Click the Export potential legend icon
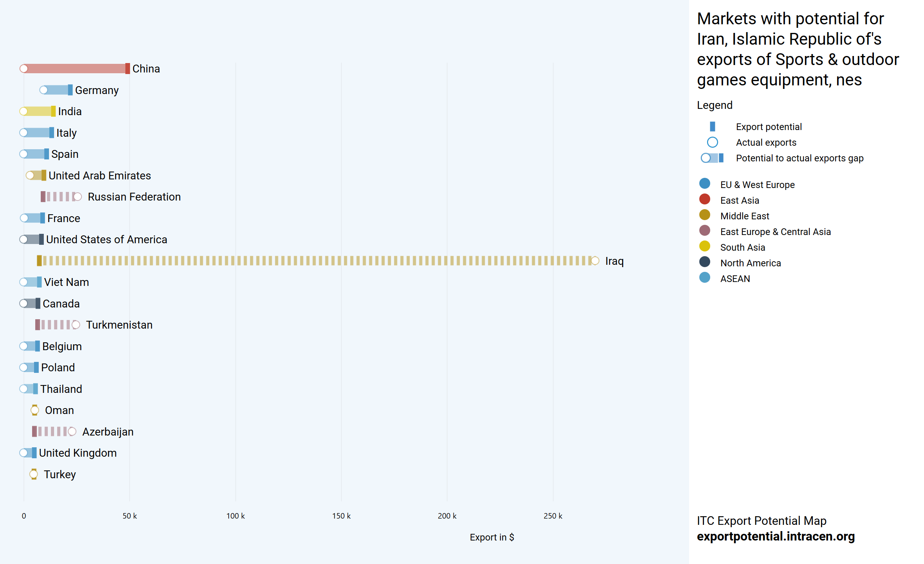 point(712,127)
